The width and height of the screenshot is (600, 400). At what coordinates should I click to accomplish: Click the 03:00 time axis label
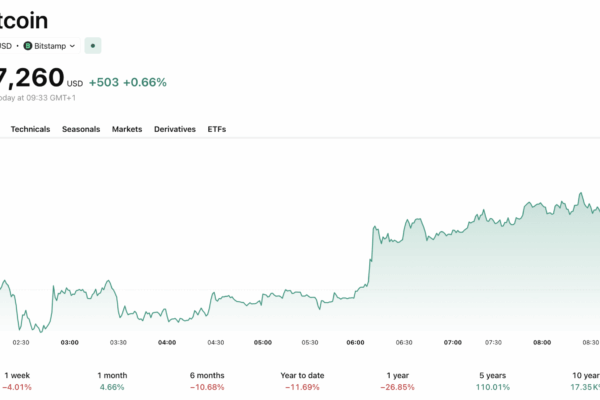(70, 342)
